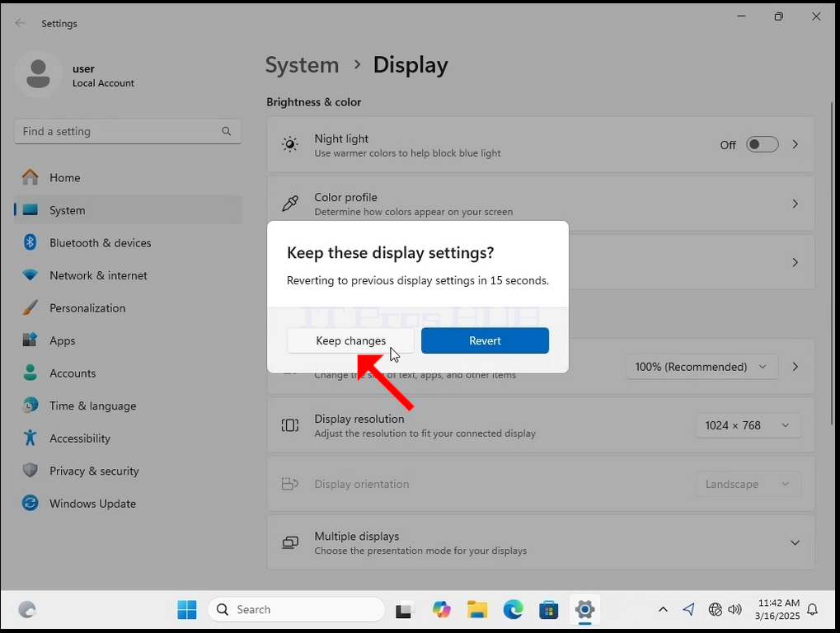The width and height of the screenshot is (840, 633).
Task: Click the search magnifier icon in Find a setting
Action: click(227, 131)
